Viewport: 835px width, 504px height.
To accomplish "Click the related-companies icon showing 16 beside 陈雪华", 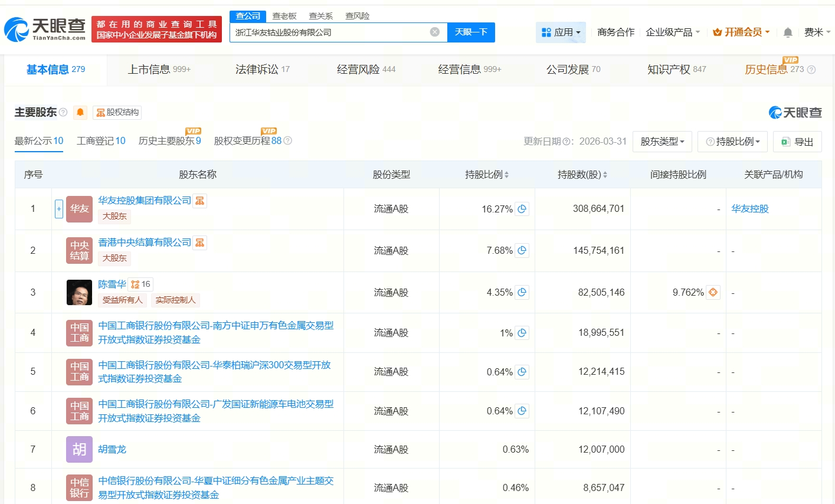I will click(140, 284).
